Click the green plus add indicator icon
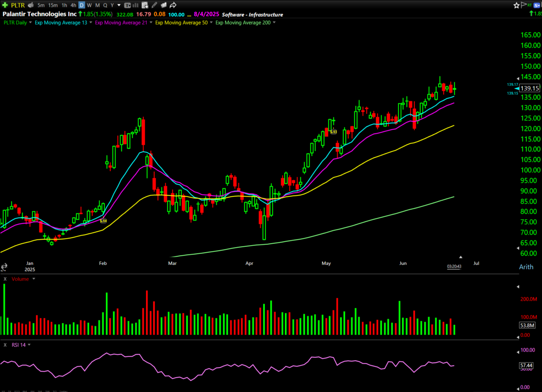The width and height of the screenshot is (542, 392). pos(5,5)
